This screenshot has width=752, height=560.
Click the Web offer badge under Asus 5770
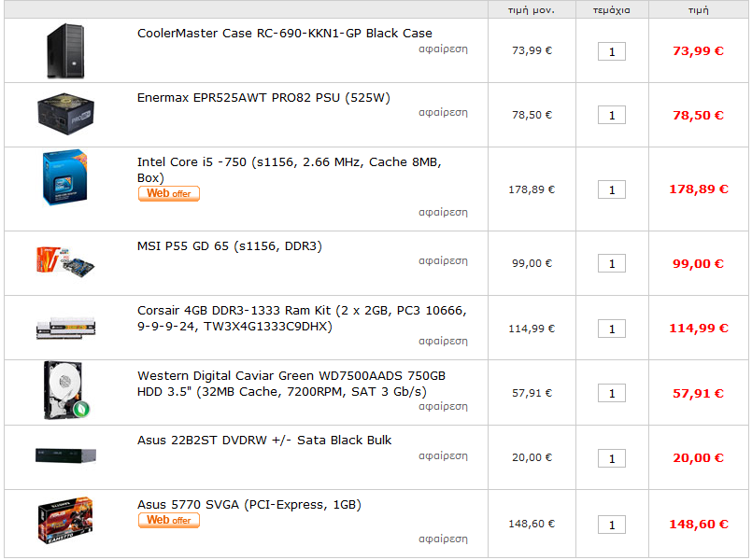click(169, 520)
